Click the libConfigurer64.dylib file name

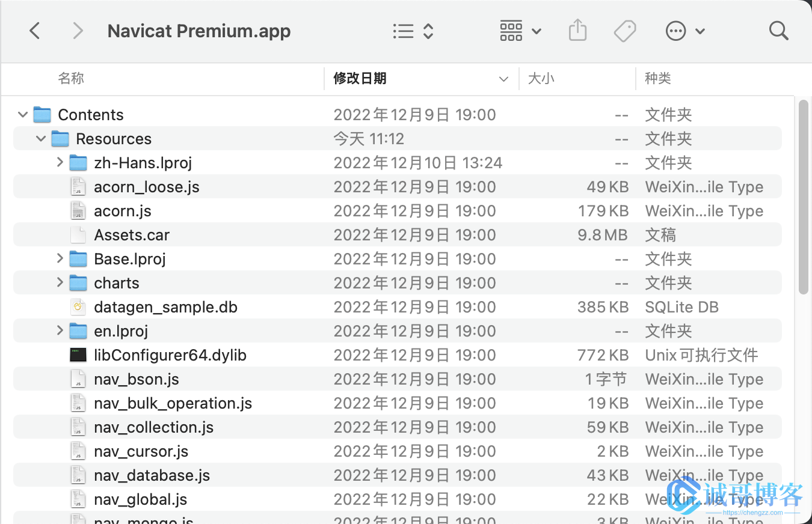tap(170, 355)
